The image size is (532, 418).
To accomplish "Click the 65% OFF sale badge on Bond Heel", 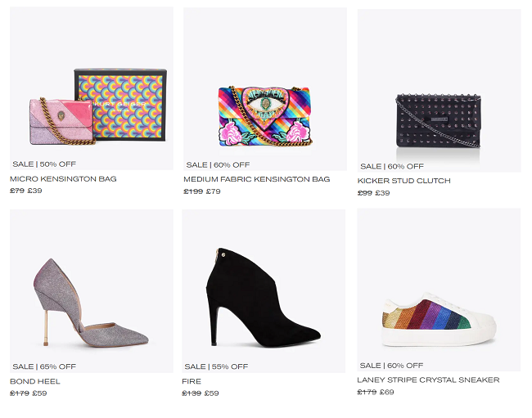I will pyautogui.click(x=44, y=366).
